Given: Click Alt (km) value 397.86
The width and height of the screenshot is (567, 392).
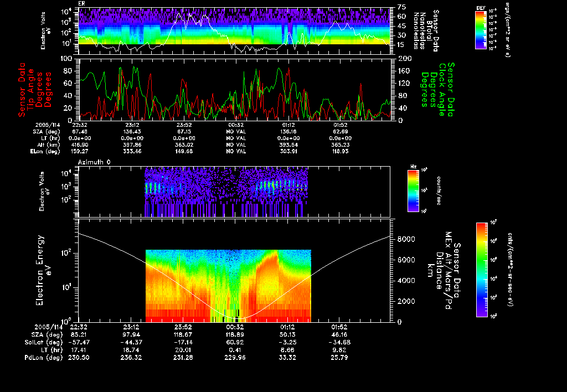Looking at the screenshot, I should (132, 145).
